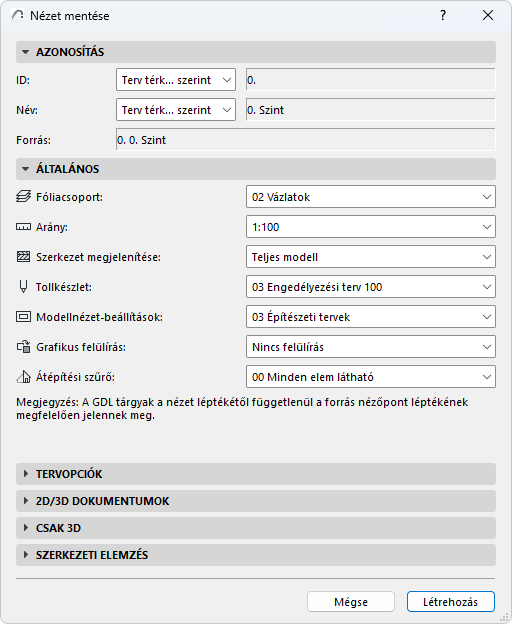
Task: Click the Modellnézet-beállítások icon
Action: pos(23,317)
